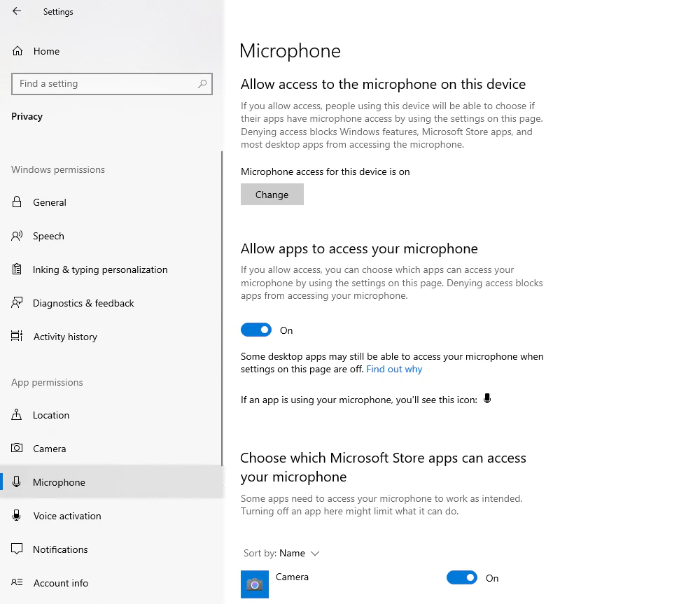The height and width of the screenshot is (604, 700).
Task: Click "Microphone access for this device is on"
Action: [x=325, y=172]
